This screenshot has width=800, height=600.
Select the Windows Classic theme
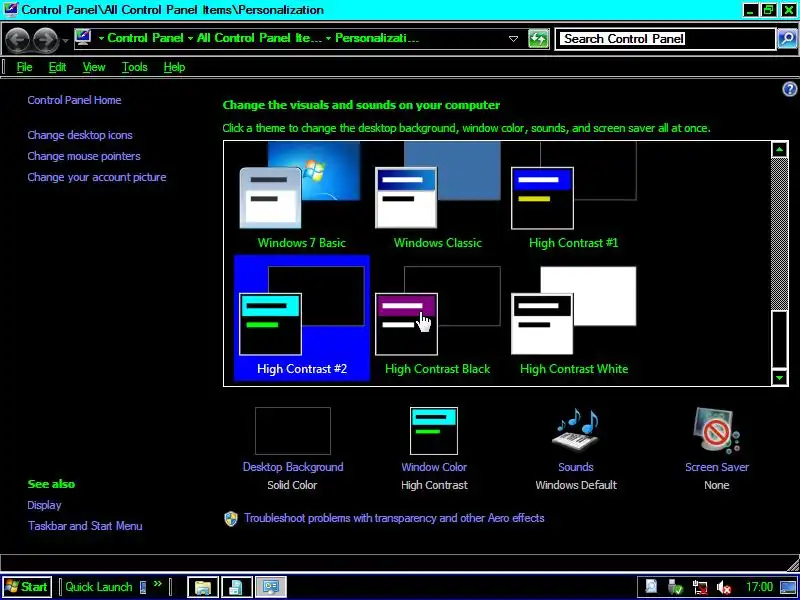pyautogui.click(x=437, y=195)
